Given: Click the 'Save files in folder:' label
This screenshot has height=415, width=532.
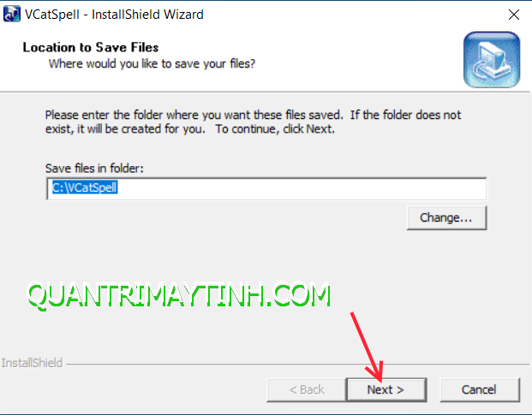Looking at the screenshot, I should tap(94, 169).
